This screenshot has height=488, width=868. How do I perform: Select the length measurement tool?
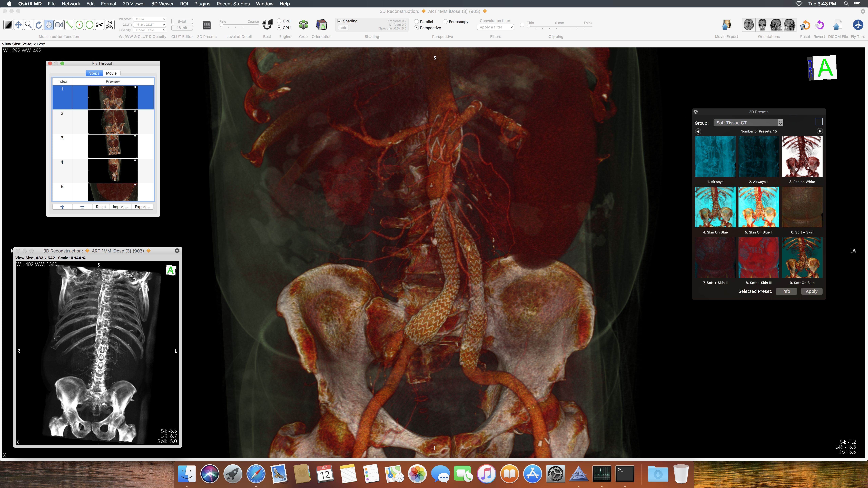tap(69, 25)
